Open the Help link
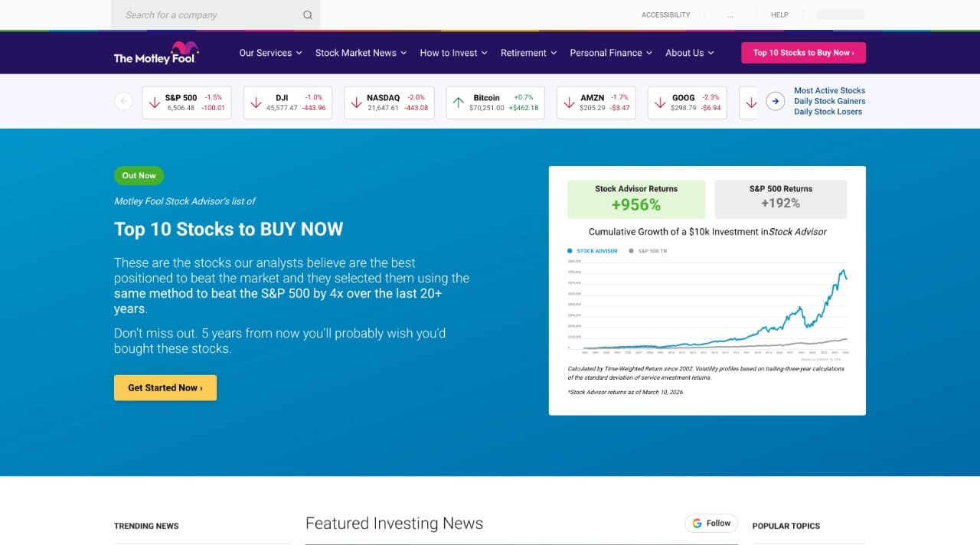 779,15
